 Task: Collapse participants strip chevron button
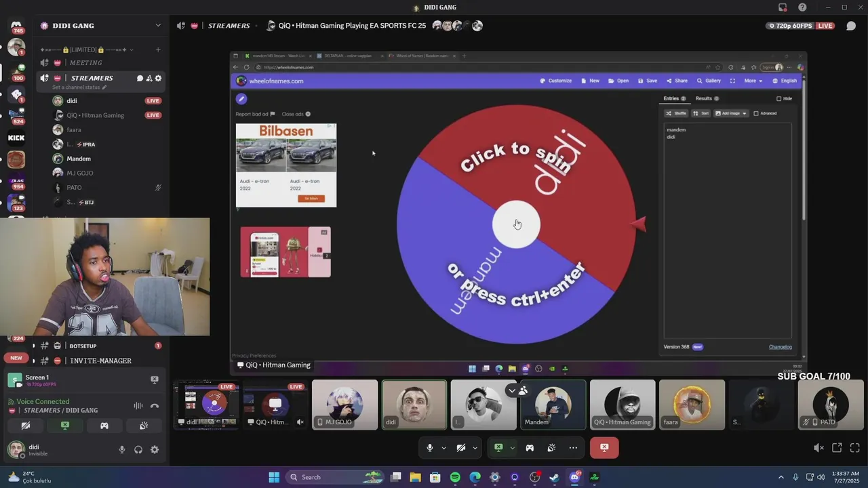[x=512, y=390]
